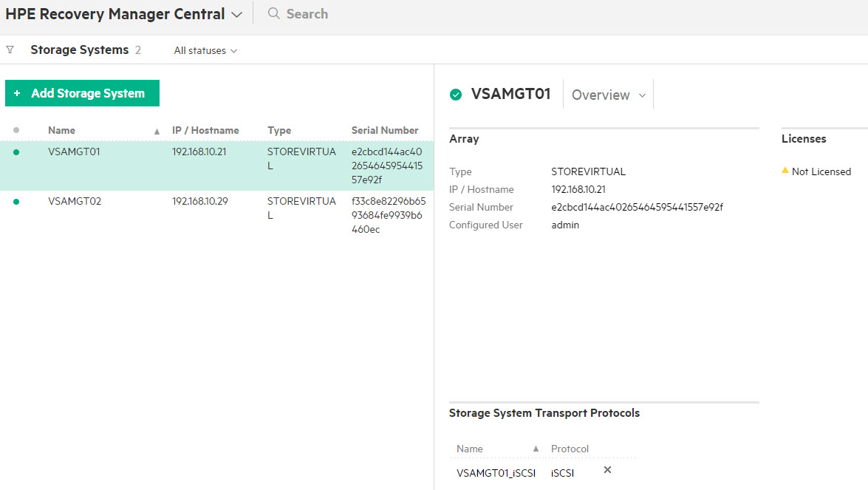Expand the HPE Recovery Manager Central dropdown

[x=236, y=13]
